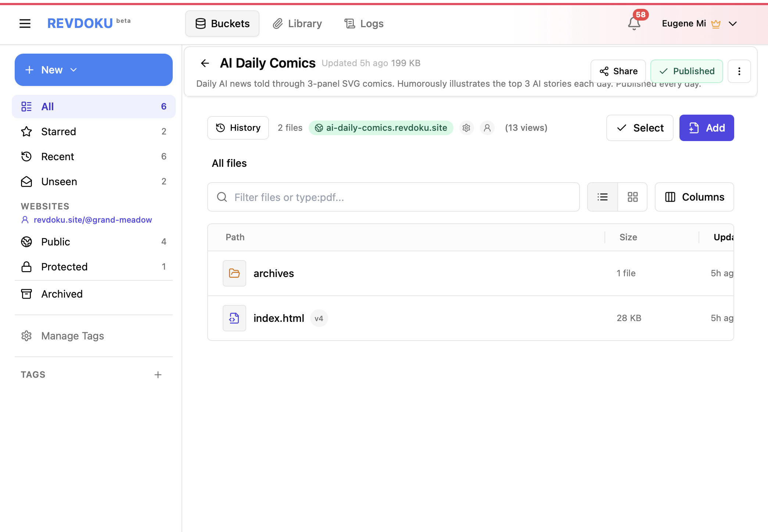Click the '(13 views)' text

(526, 128)
